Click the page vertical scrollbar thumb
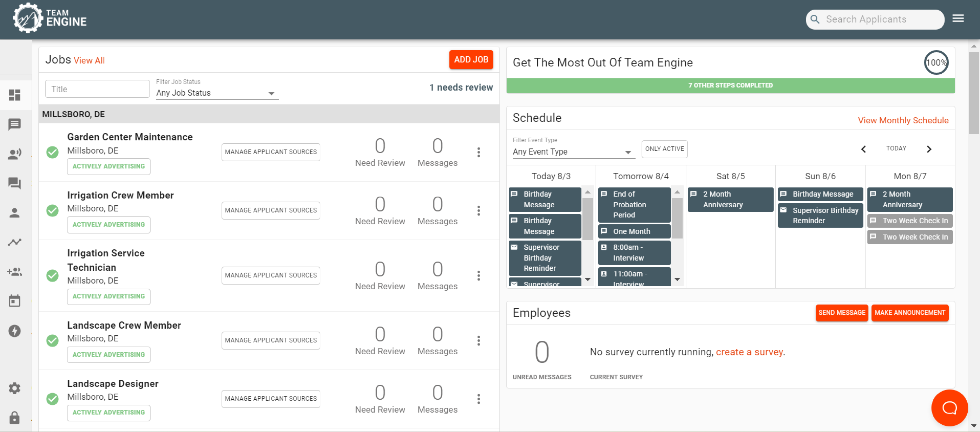 click(974, 93)
